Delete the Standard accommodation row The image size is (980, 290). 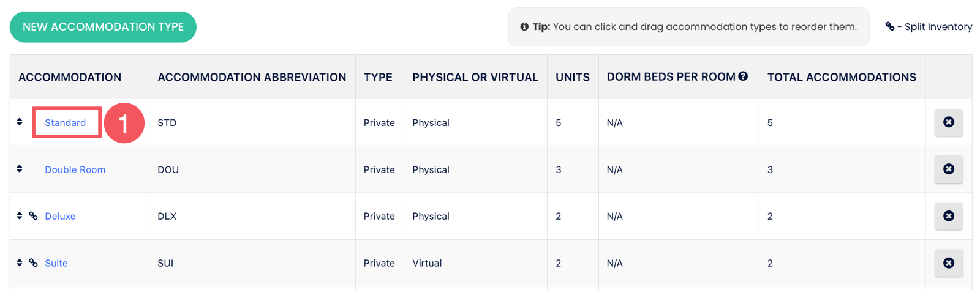point(948,122)
